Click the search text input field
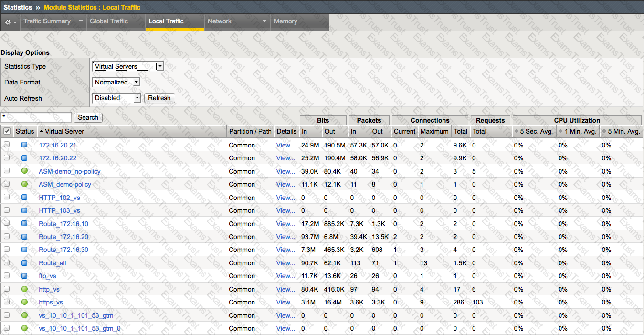This screenshot has width=644, height=335. pyautogui.click(x=36, y=117)
